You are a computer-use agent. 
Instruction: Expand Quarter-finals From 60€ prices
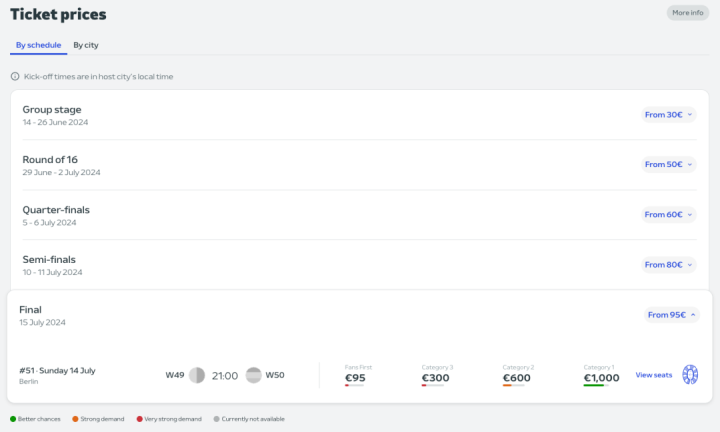coord(669,214)
